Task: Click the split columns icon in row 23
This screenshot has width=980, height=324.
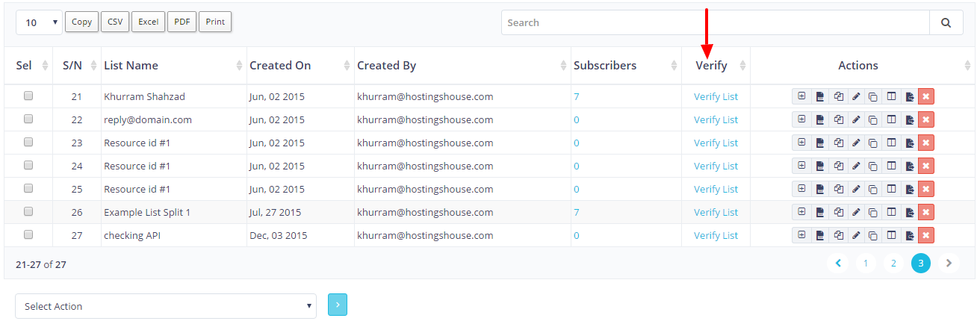Action: (x=891, y=143)
